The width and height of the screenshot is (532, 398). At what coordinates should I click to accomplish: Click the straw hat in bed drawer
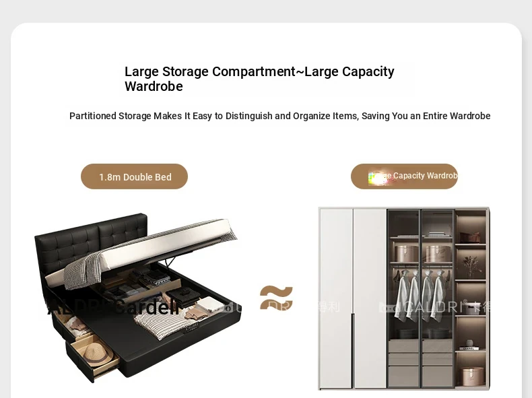pyautogui.click(x=98, y=354)
